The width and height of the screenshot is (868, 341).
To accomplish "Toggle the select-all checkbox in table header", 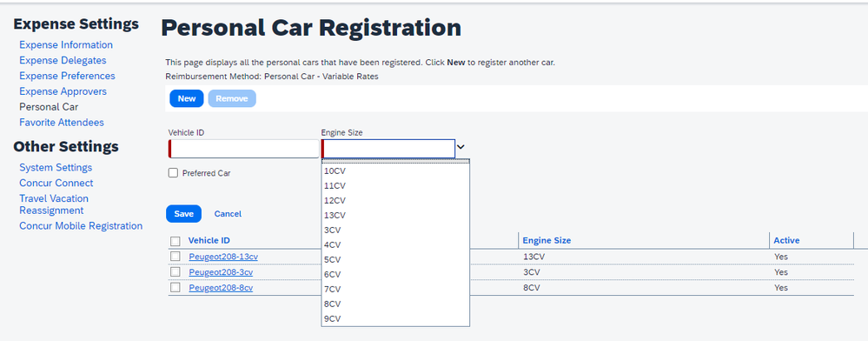I will pos(175,241).
